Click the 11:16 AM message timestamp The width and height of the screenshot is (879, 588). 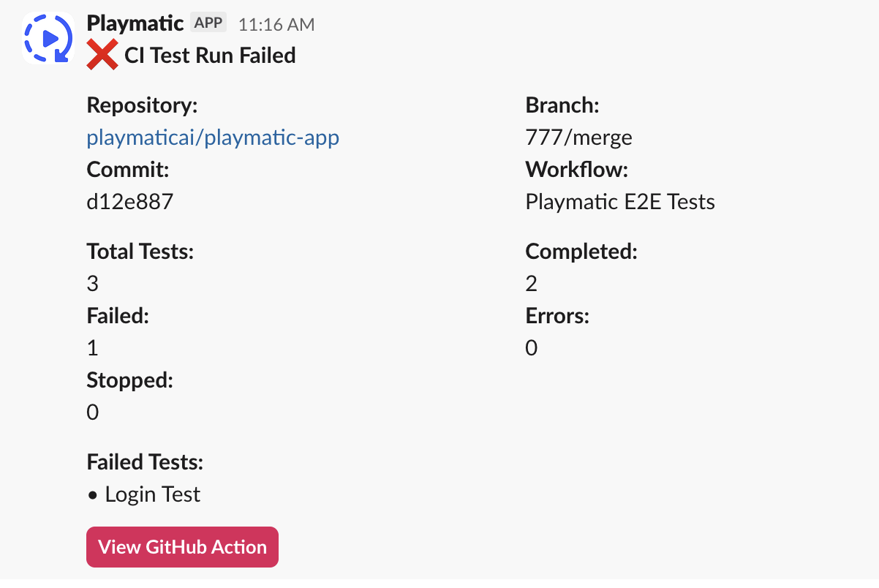[x=276, y=24]
